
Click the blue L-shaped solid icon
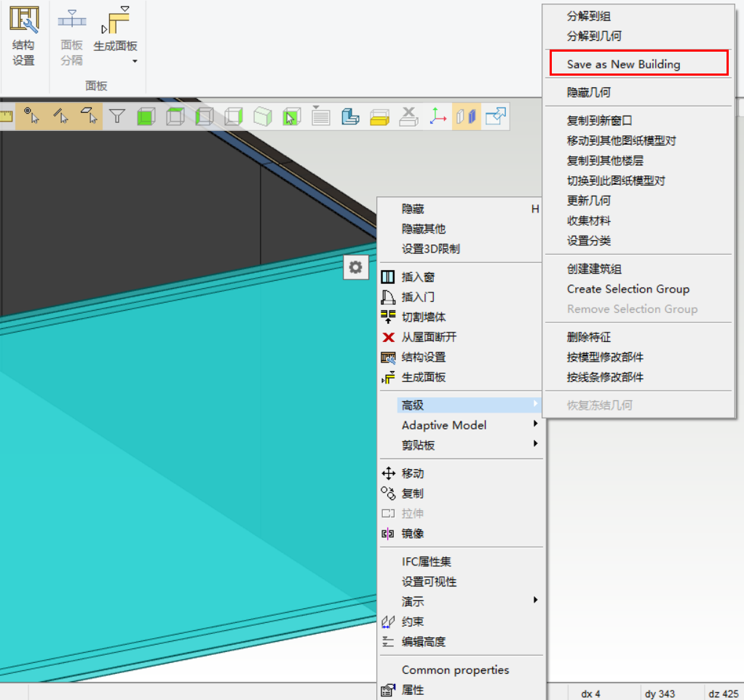(x=350, y=116)
